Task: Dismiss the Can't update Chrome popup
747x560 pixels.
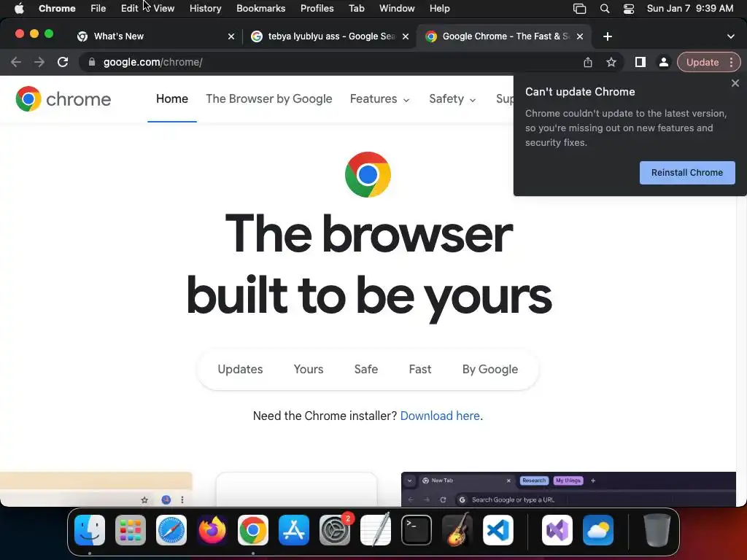Action: (x=735, y=83)
